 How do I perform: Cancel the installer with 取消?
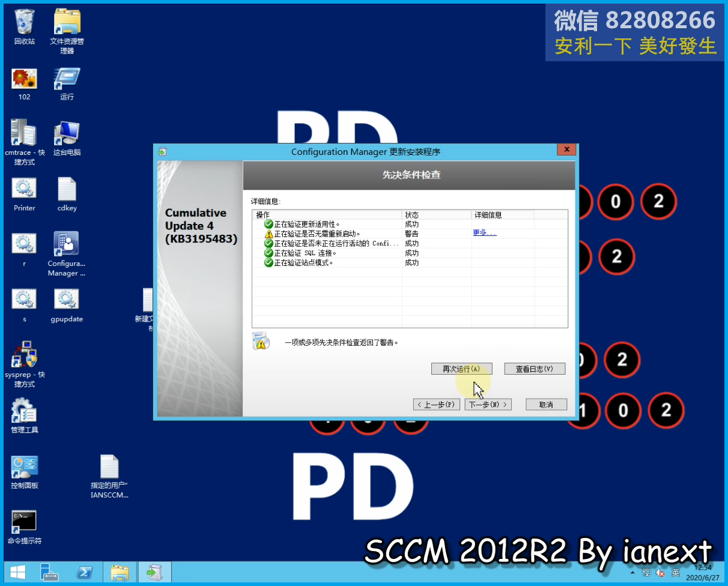point(546,405)
